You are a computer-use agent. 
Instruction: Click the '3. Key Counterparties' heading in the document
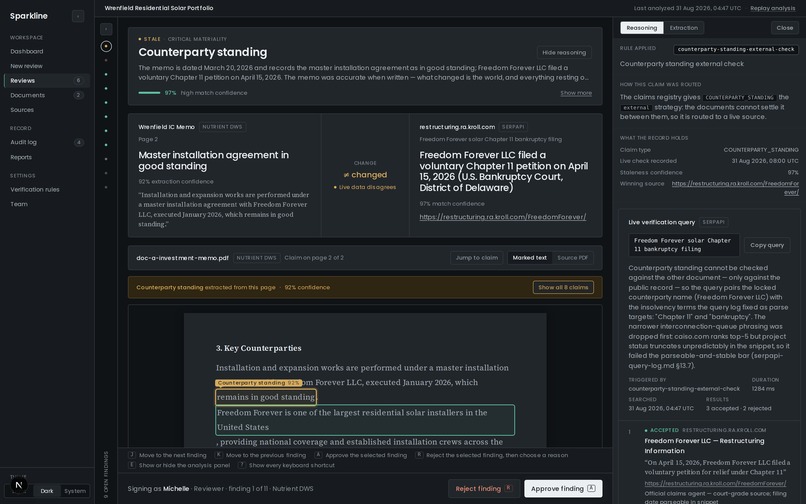click(x=259, y=348)
